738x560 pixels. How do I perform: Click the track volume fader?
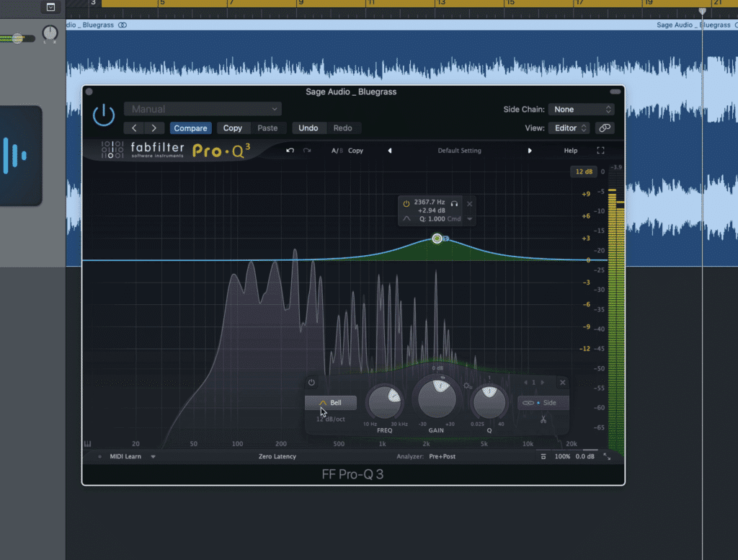[17, 39]
